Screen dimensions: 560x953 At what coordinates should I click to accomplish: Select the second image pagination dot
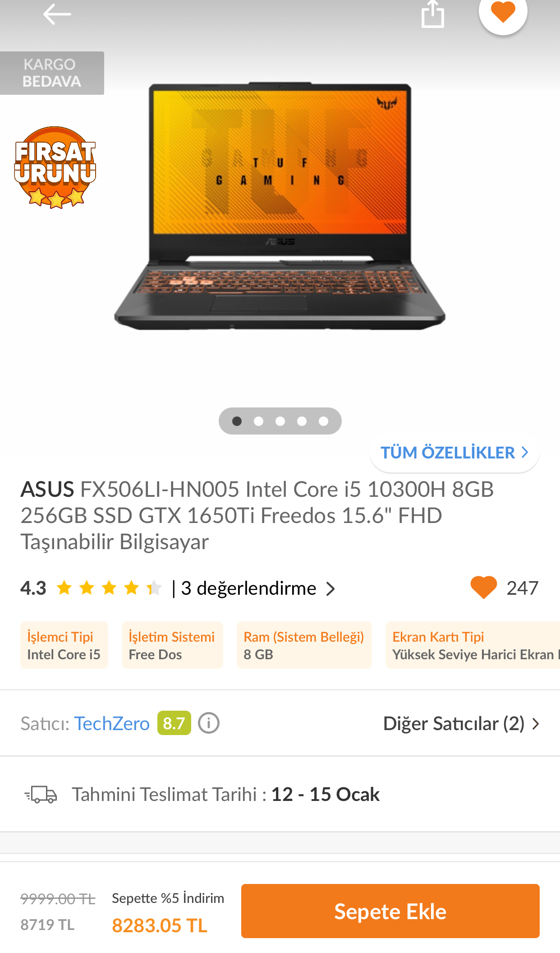tap(258, 421)
